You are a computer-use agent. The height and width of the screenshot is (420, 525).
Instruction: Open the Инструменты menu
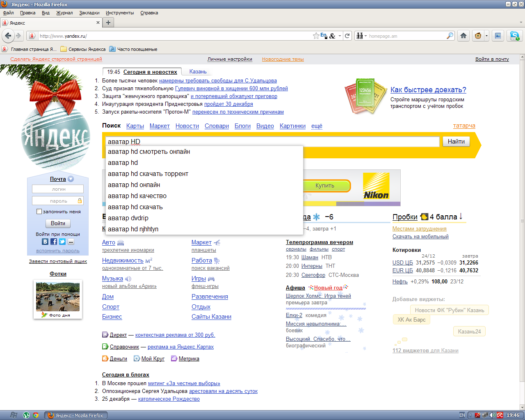120,13
